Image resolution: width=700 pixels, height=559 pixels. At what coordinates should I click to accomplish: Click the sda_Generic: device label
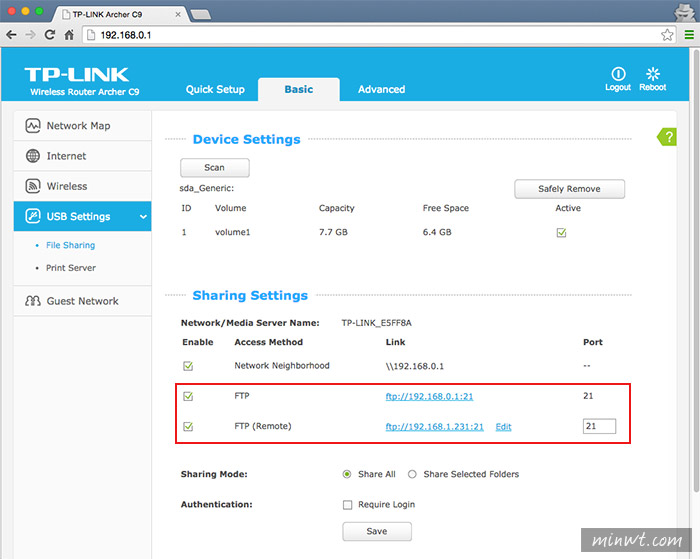207,188
